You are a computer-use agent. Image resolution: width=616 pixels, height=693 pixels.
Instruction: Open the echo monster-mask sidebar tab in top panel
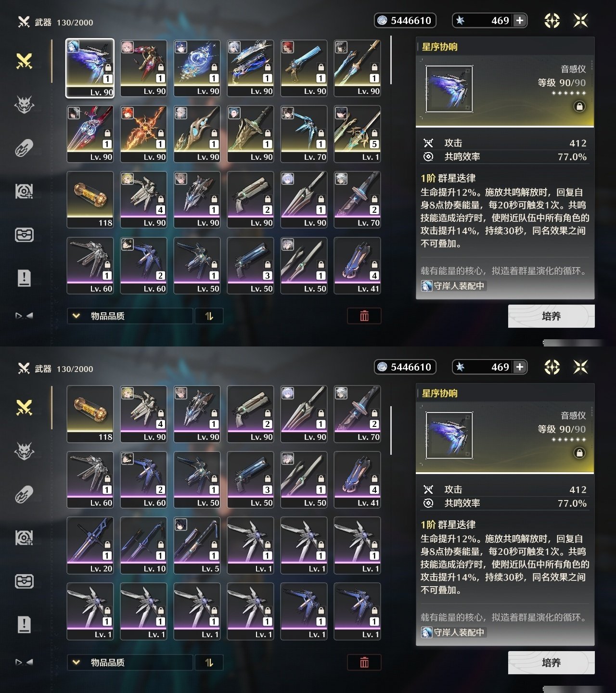[24, 104]
